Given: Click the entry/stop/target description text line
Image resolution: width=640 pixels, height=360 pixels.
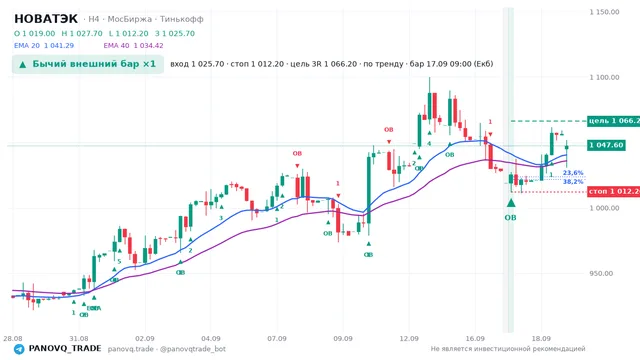Looking at the screenshot, I should (331, 64).
